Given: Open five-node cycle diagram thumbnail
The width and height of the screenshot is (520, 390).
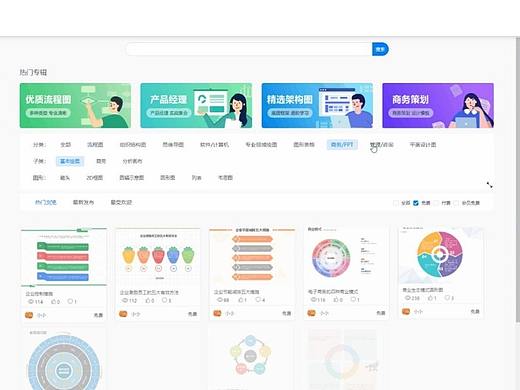Looking at the screenshot, I should click(x=251, y=357).
